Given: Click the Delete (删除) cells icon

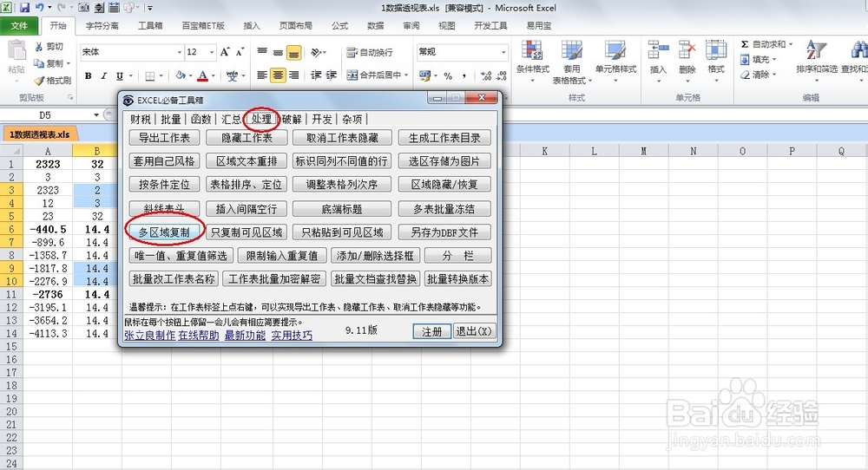Looking at the screenshot, I should pyautogui.click(x=687, y=50).
